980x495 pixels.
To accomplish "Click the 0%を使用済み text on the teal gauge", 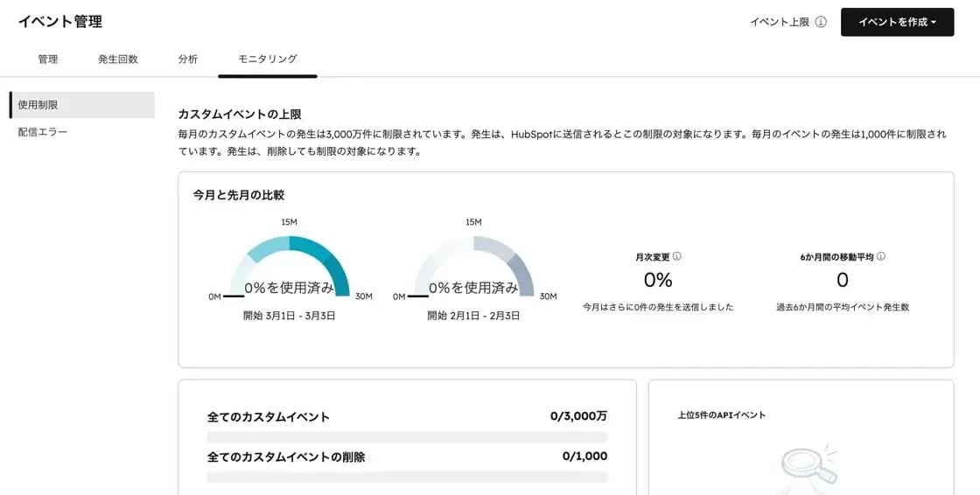I will pyautogui.click(x=290, y=288).
